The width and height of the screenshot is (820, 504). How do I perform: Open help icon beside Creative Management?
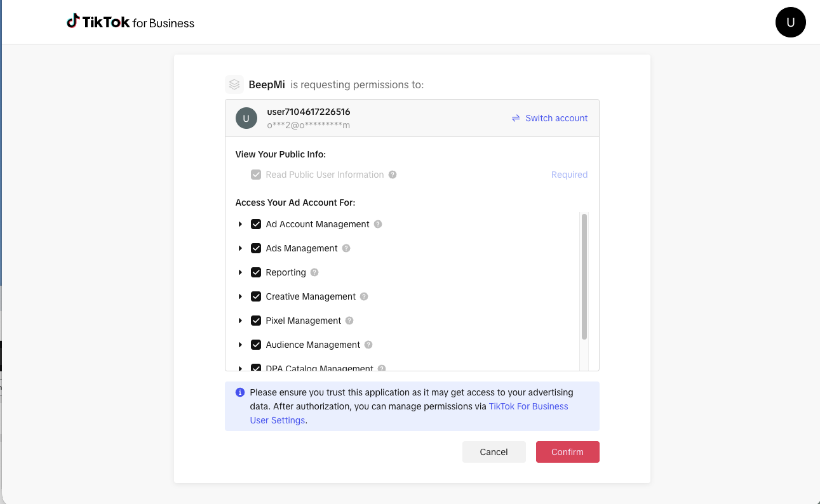click(364, 296)
